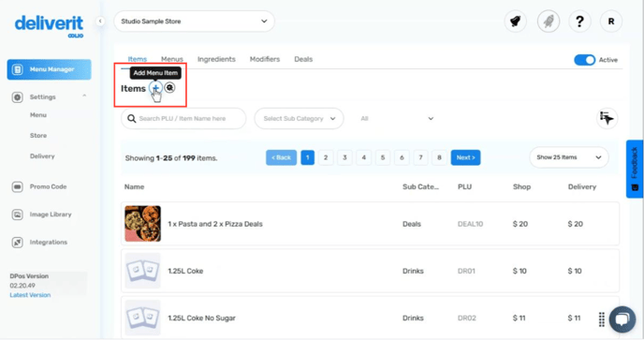Click the DEAL10 PLU cell

pyautogui.click(x=470, y=224)
